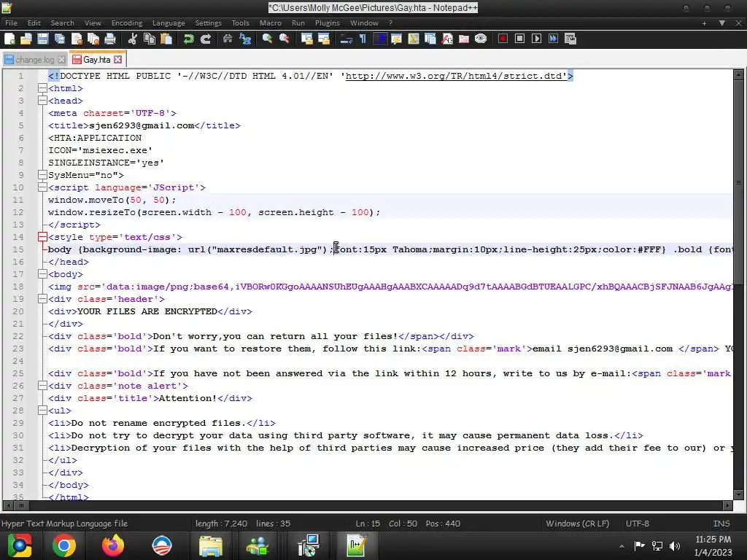
Task: Click the vertical scrollbar up arrow
Action: [x=738, y=74]
